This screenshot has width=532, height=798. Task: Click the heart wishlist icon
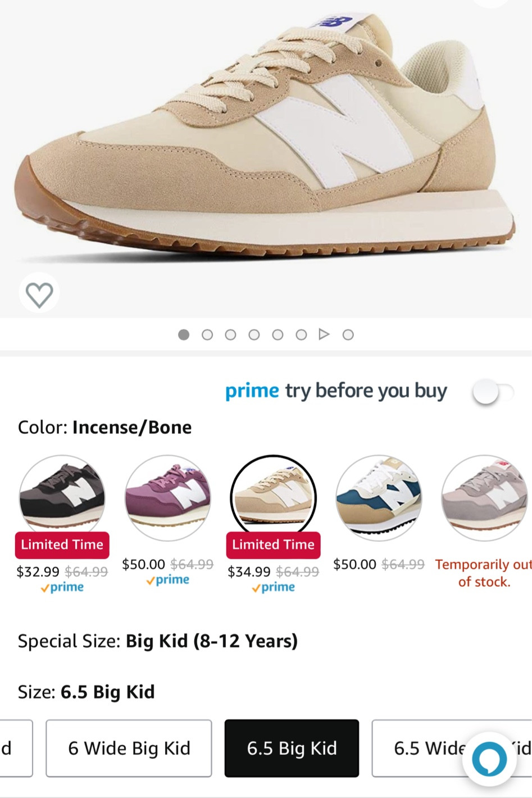pos(39,293)
